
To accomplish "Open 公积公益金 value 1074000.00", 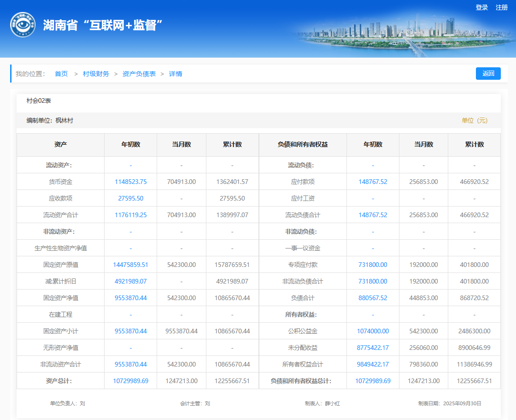I will pos(373,331).
